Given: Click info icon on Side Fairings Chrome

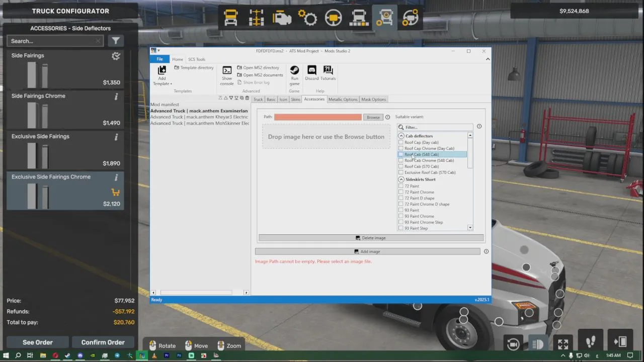Looking at the screenshot, I should [116, 97].
